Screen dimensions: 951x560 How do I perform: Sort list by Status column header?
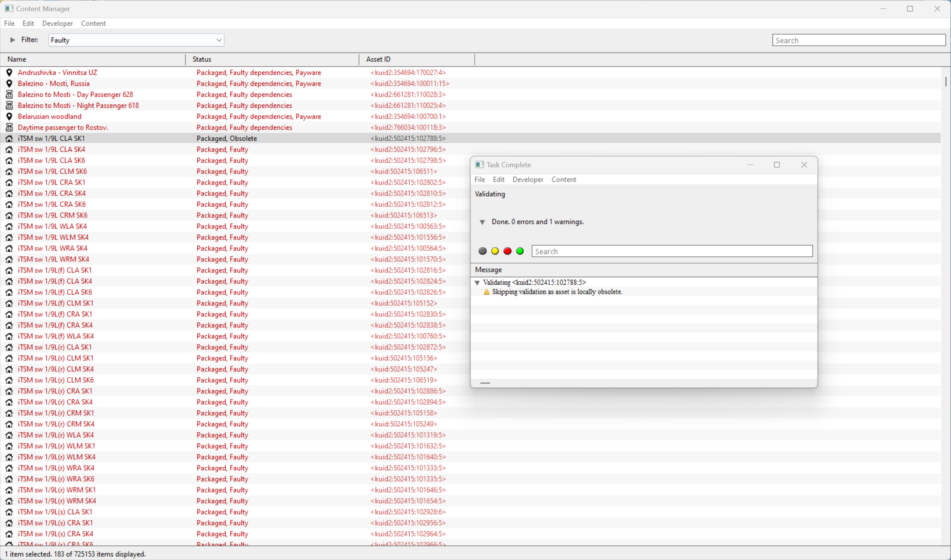pyautogui.click(x=202, y=59)
